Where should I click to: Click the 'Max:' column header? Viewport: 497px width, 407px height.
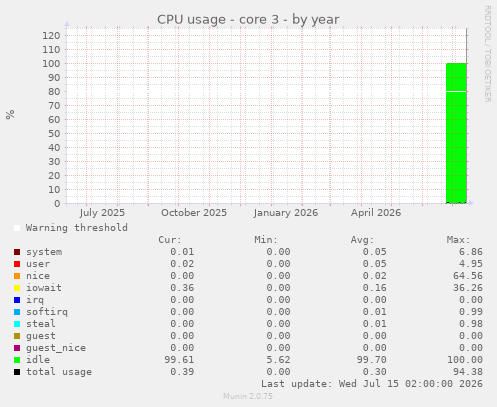pyautogui.click(x=459, y=240)
